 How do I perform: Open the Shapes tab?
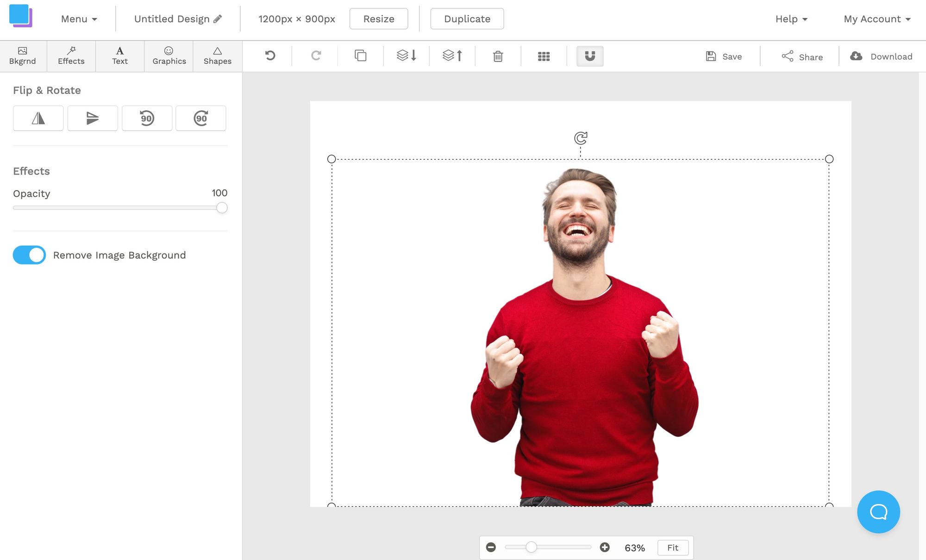pos(217,56)
